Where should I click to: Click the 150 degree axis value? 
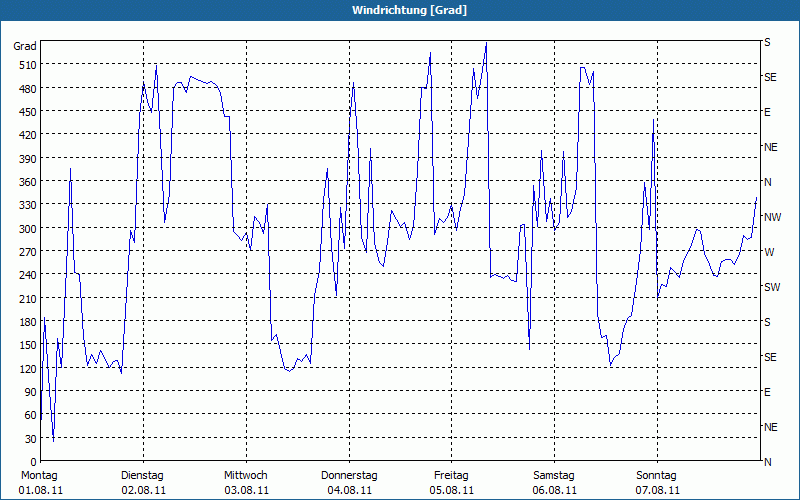pos(28,345)
